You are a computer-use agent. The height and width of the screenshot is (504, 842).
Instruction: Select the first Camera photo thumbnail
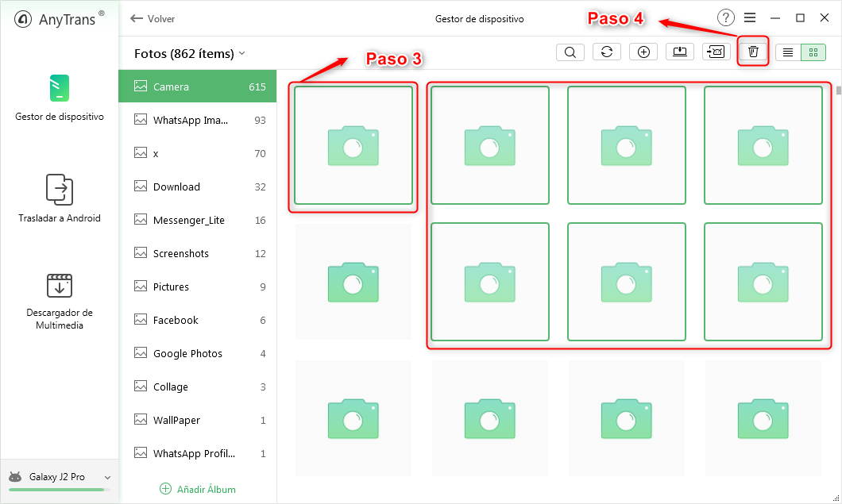(x=353, y=147)
